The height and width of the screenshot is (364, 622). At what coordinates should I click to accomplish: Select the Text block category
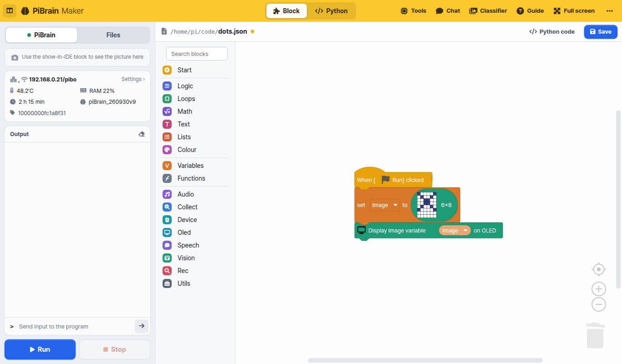[195, 124]
